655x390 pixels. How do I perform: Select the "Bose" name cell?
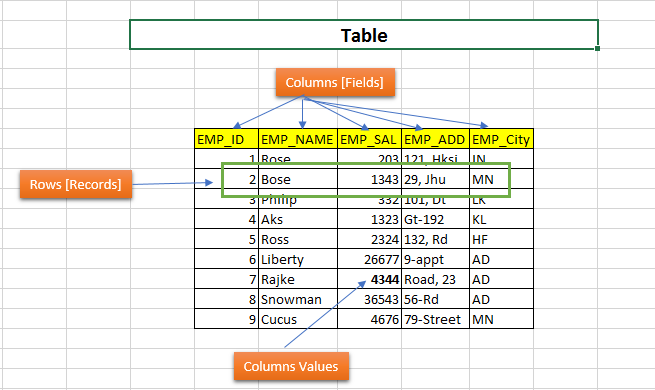298,179
